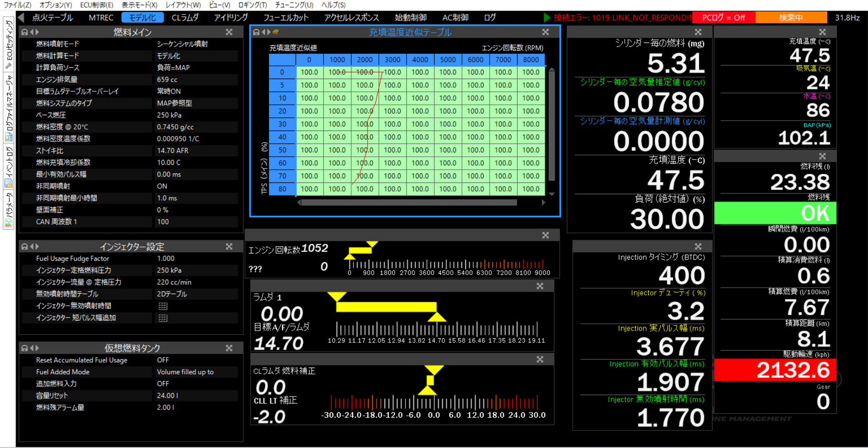This screenshot has height=448, width=868.
Task: Open the table icon for インジェクター無効噴射時間
Action: tap(163, 306)
